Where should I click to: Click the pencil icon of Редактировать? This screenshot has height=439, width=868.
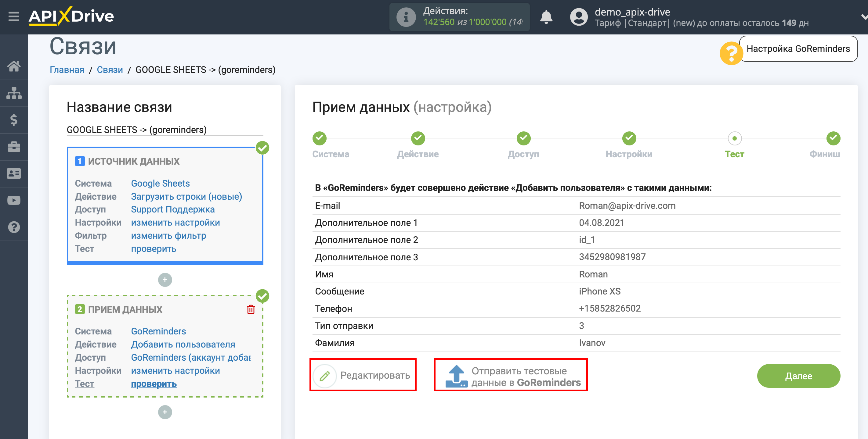click(324, 376)
